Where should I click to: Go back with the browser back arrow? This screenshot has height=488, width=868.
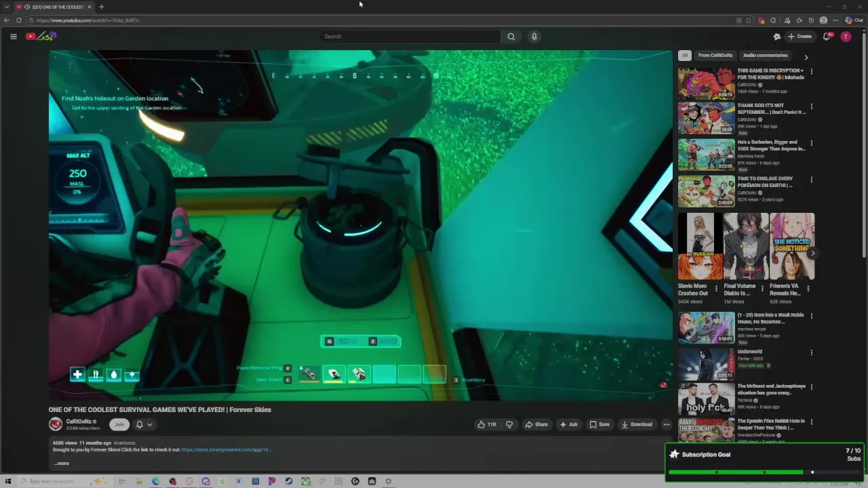point(7,20)
